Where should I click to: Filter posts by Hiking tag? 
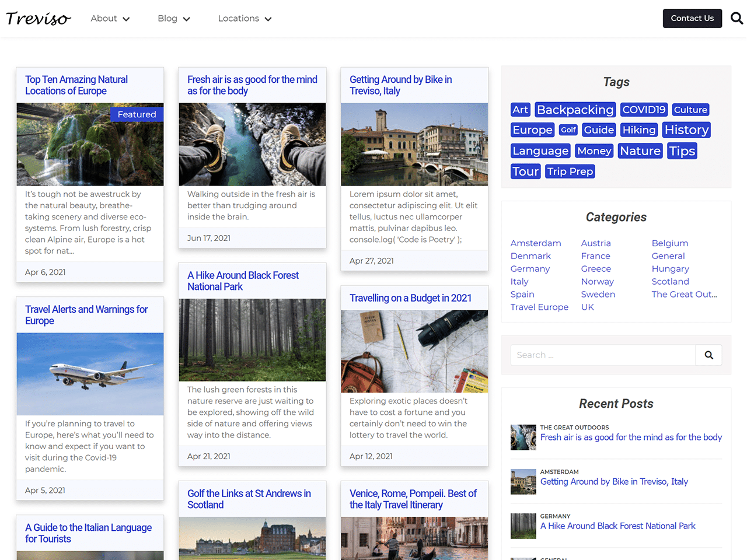639,130
